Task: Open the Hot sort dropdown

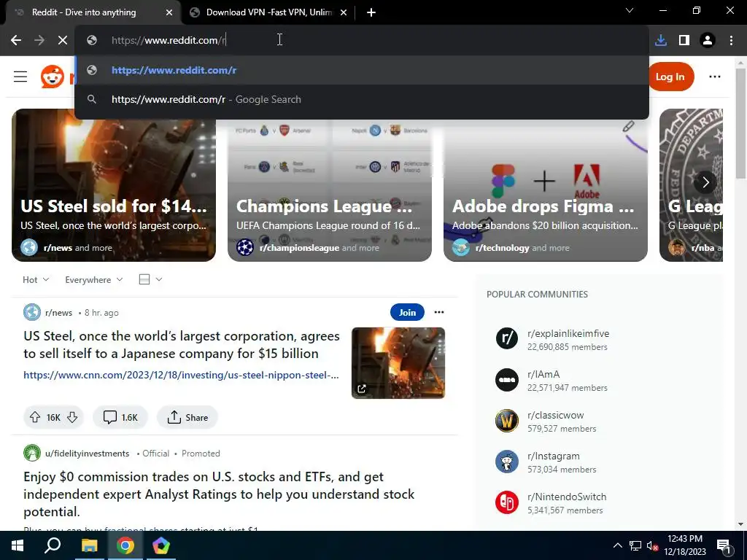Action: click(x=36, y=279)
